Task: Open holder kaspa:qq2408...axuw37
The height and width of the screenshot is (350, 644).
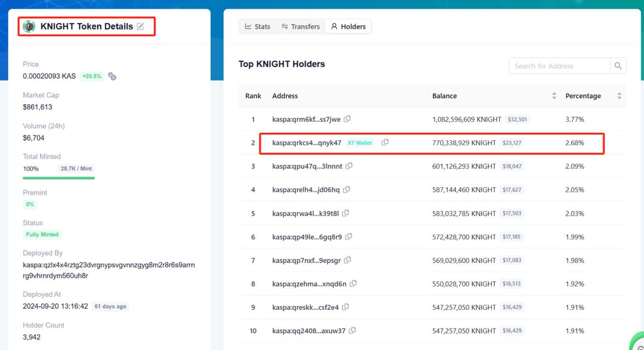Action: (309, 331)
